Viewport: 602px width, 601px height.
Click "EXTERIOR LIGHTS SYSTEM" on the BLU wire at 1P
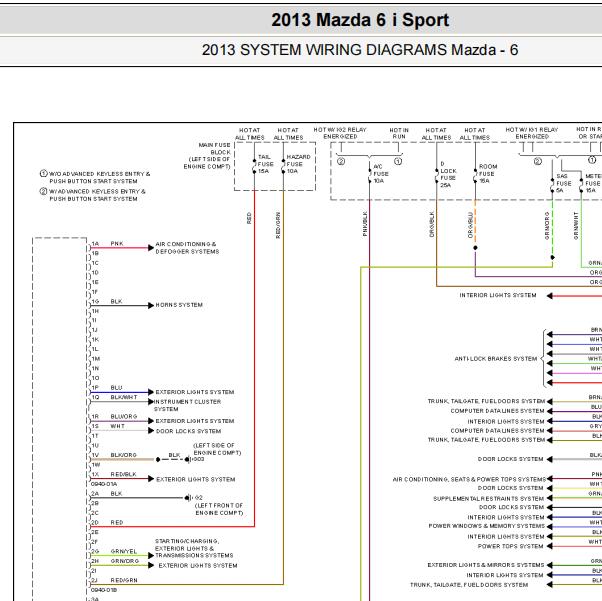tap(195, 392)
